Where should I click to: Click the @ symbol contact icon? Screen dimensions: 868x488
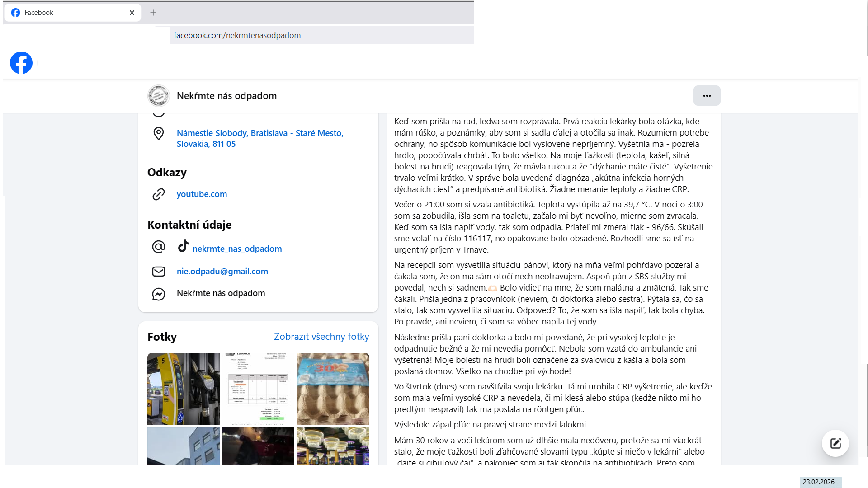(x=159, y=247)
